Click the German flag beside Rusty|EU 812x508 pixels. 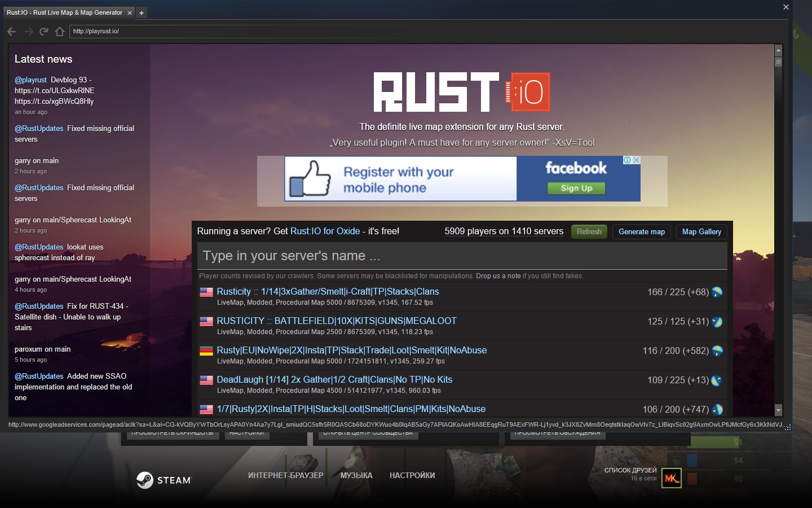pyautogui.click(x=206, y=351)
